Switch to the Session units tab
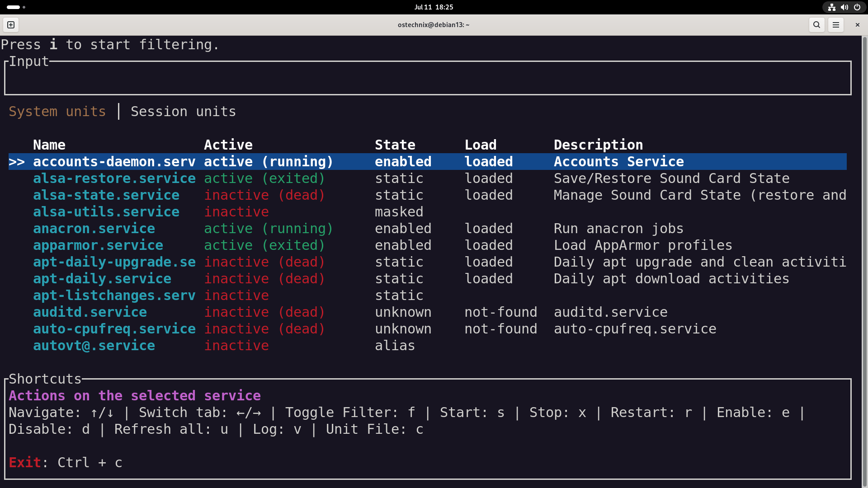 tap(183, 112)
